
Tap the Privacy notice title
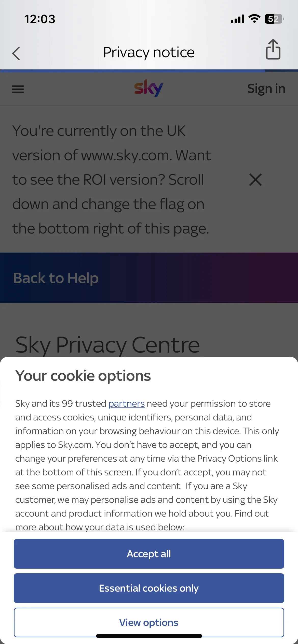149,52
